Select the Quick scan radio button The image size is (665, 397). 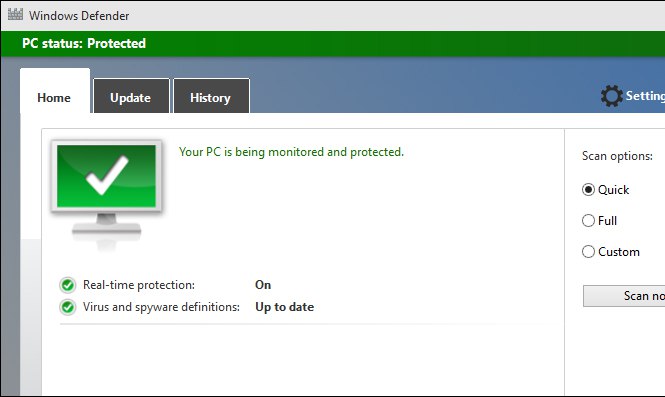click(x=588, y=190)
